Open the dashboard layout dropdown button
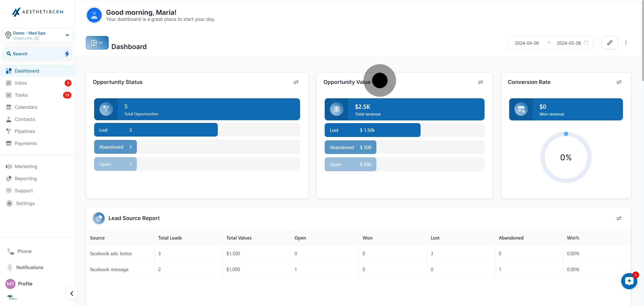 97,43
